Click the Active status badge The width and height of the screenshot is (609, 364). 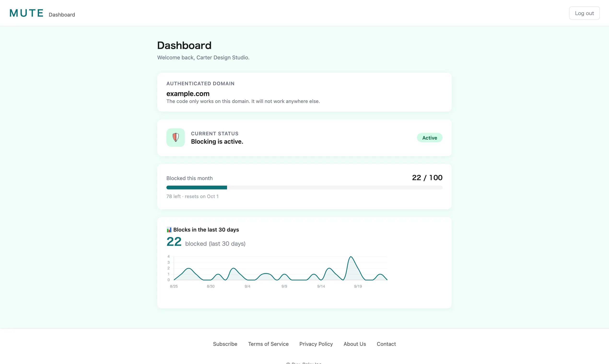[x=429, y=138]
